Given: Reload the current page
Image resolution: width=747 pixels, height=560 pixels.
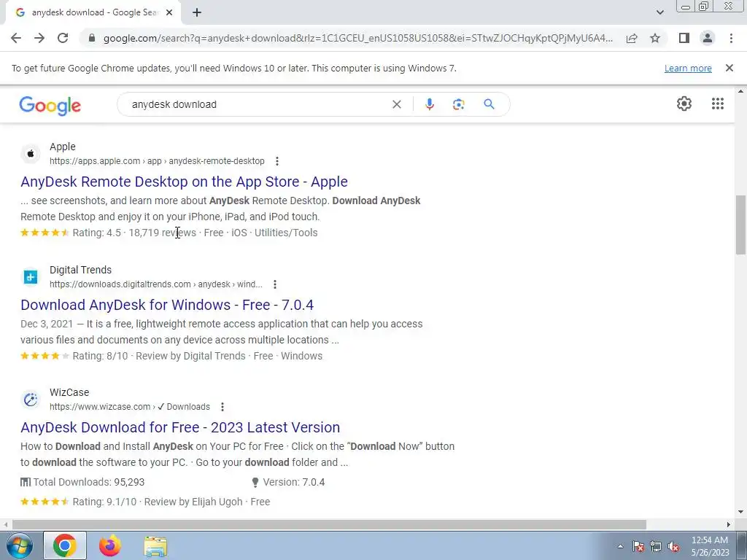Looking at the screenshot, I should [63, 38].
